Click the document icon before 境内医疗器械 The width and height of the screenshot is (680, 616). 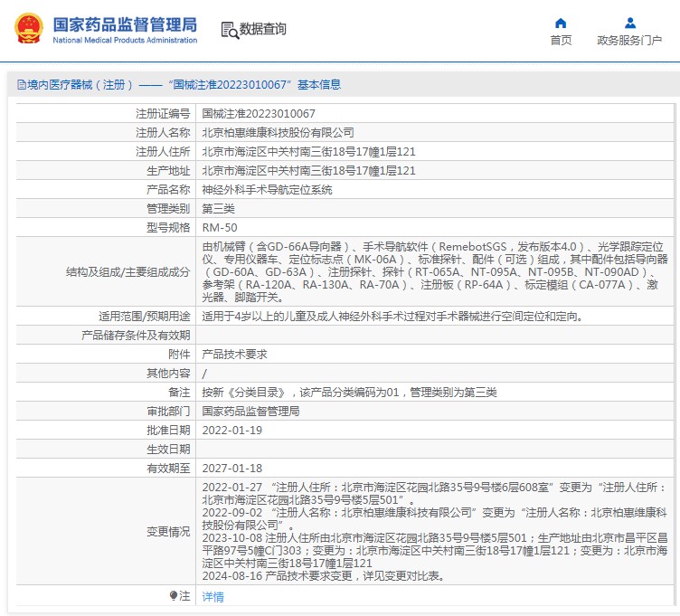click(x=22, y=85)
